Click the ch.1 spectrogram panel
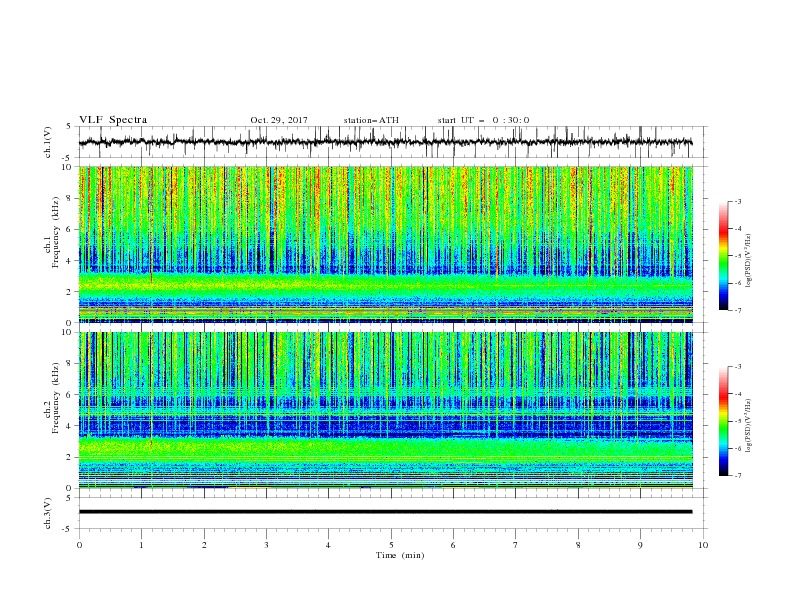 coord(385,244)
